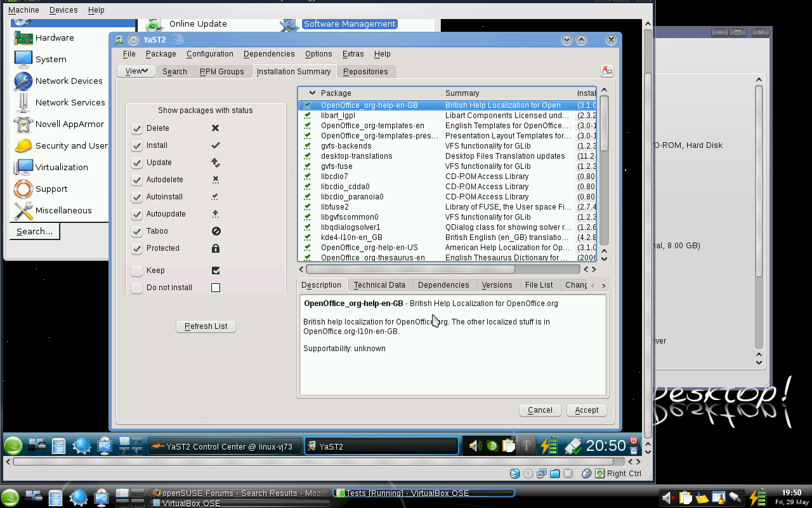Open the Package menu
Viewport: 812px width, 508px height.
[161, 54]
